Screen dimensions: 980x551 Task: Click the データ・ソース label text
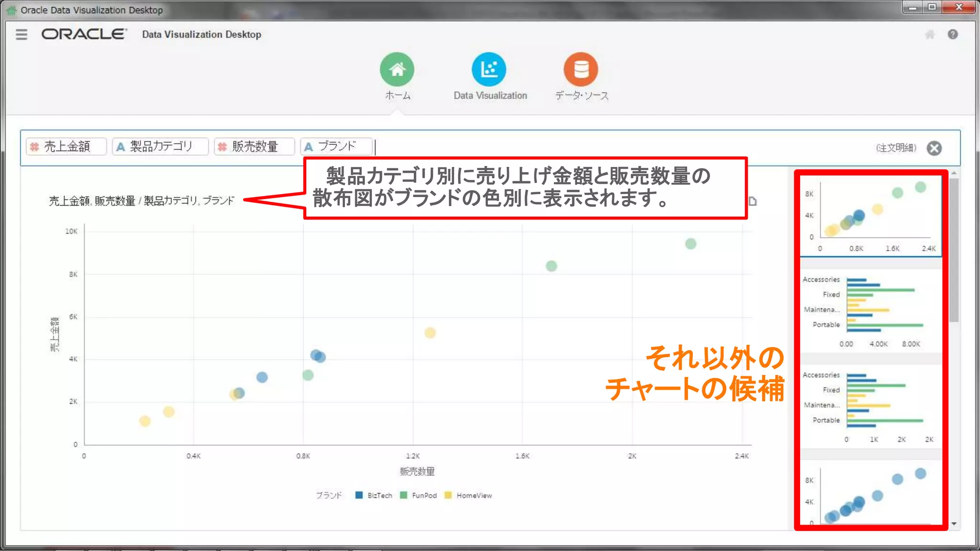click(581, 95)
